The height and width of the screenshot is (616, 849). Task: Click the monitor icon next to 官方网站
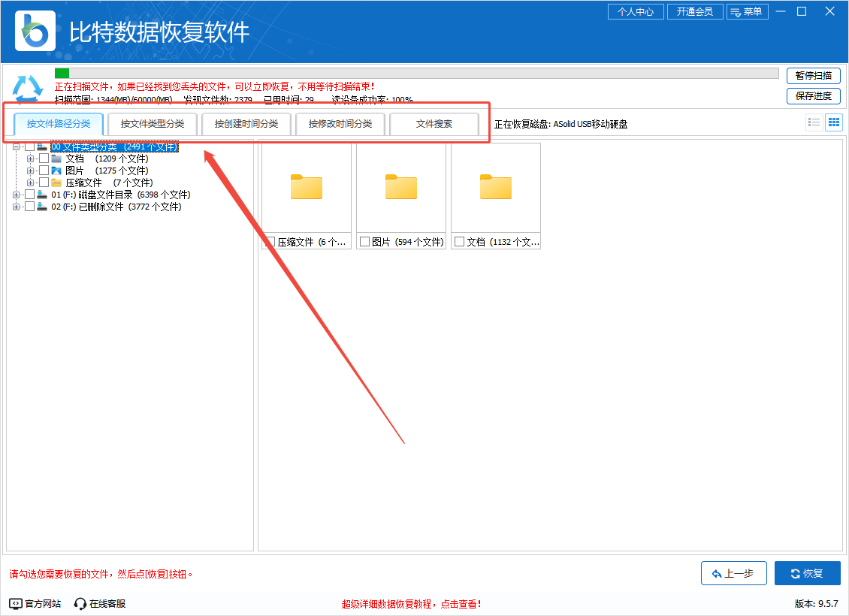tap(16, 603)
